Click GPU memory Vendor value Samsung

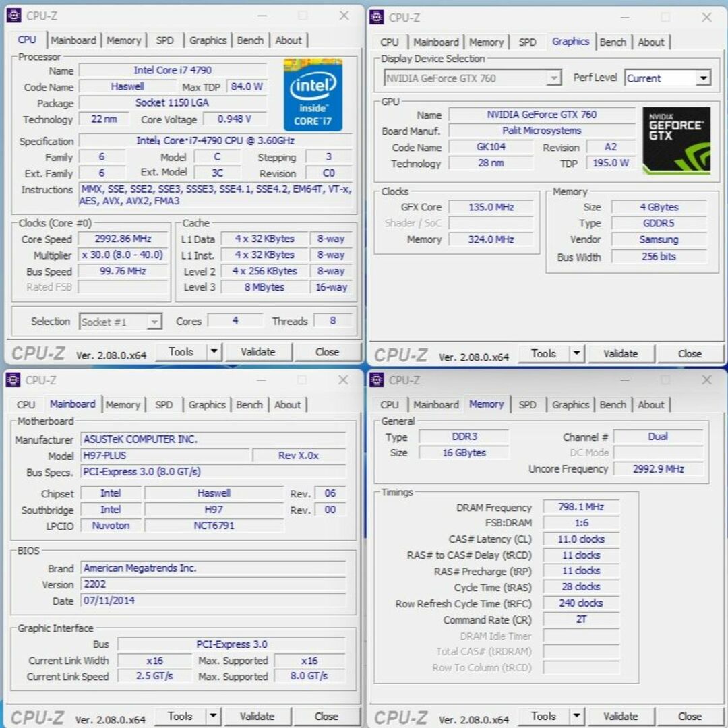(x=659, y=239)
